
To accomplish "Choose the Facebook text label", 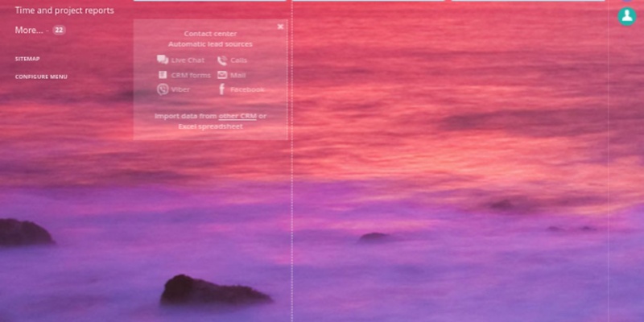I will pyautogui.click(x=247, y=89).
